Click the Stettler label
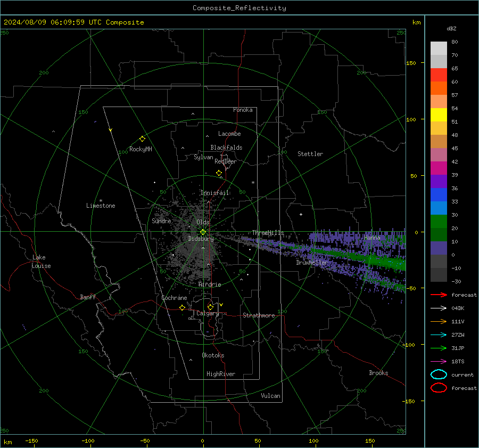This screenshot has height=448, width=479. (310, 154)
